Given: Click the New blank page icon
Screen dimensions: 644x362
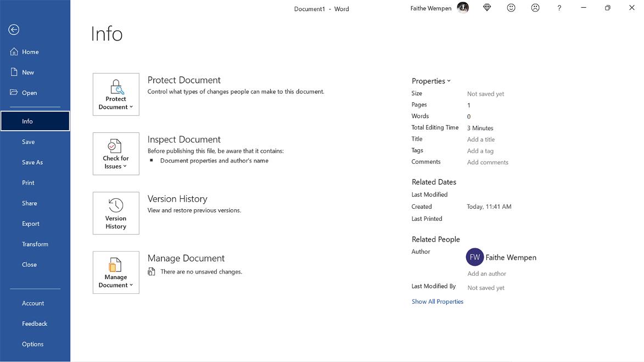Looking at the screenshot, I should coord(14,72).
